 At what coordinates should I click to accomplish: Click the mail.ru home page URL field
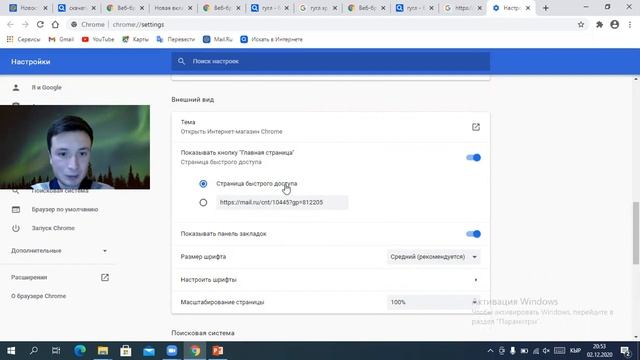tap(282, 202)
